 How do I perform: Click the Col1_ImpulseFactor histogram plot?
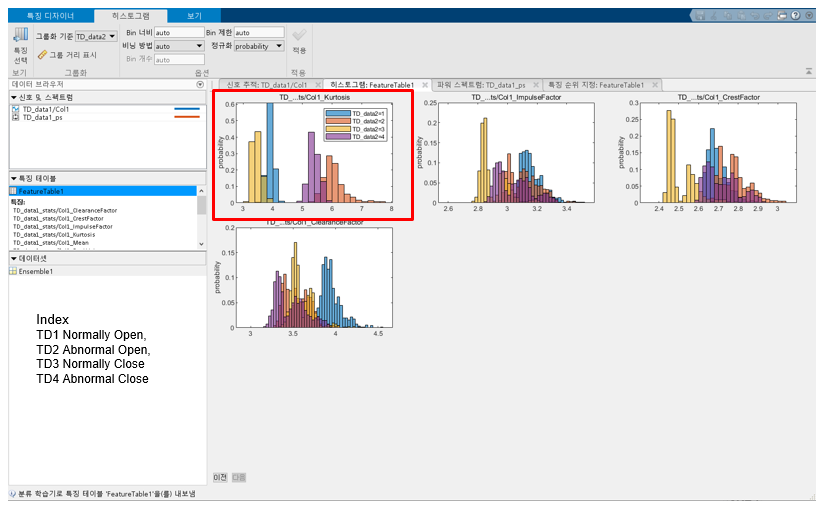click(x=516, y=153)
